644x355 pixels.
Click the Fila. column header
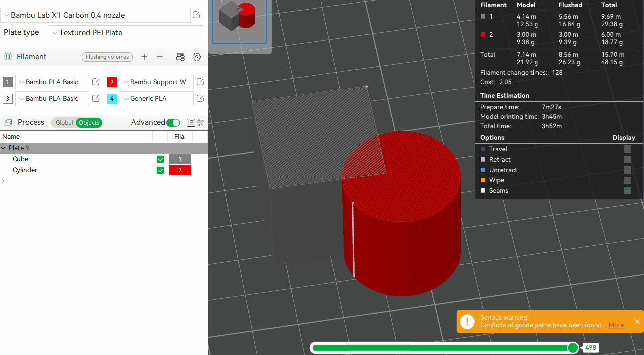180,136
